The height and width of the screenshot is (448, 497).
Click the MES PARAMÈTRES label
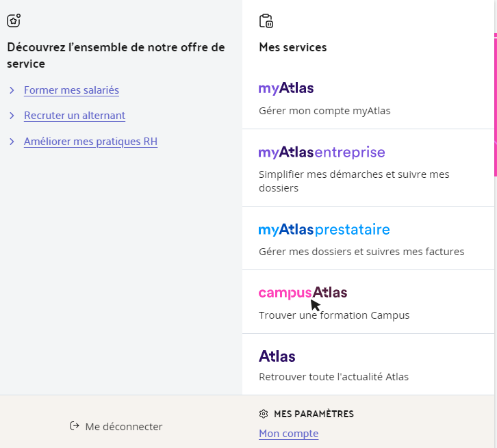[x=314, y=414]
